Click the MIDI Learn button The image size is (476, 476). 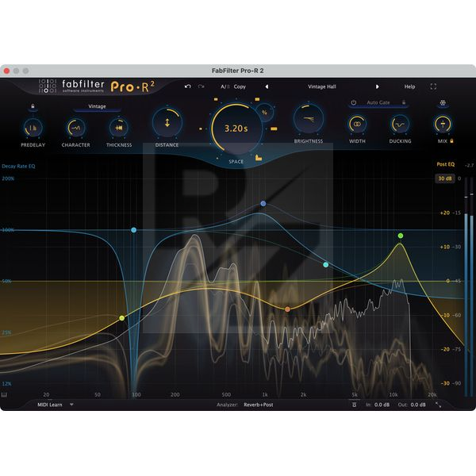(x=50, y=405)
